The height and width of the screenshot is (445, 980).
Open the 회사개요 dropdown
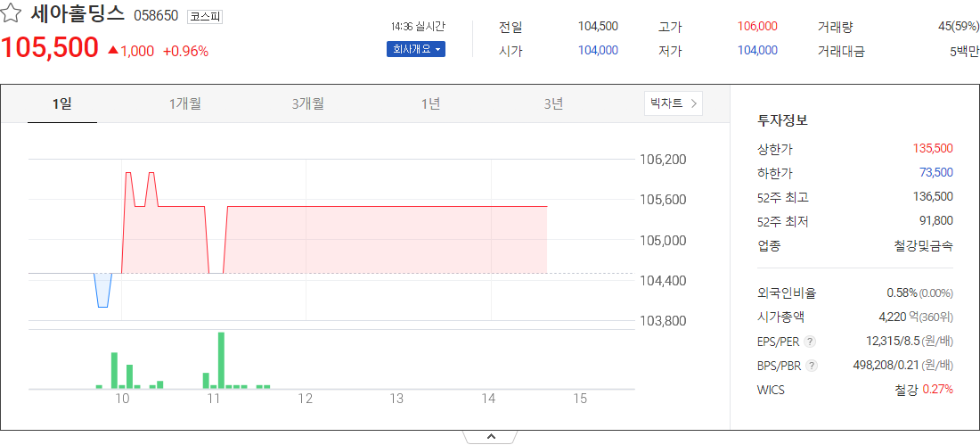coord(416,49)
